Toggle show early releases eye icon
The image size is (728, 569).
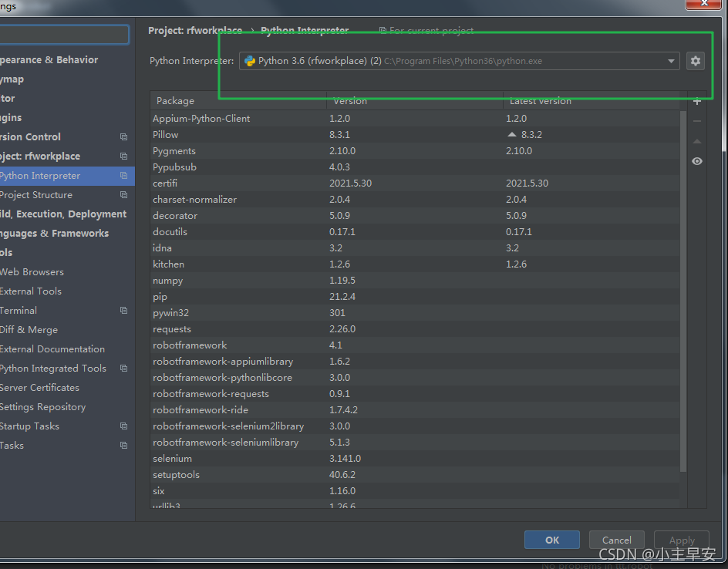[x=697, y=161]
